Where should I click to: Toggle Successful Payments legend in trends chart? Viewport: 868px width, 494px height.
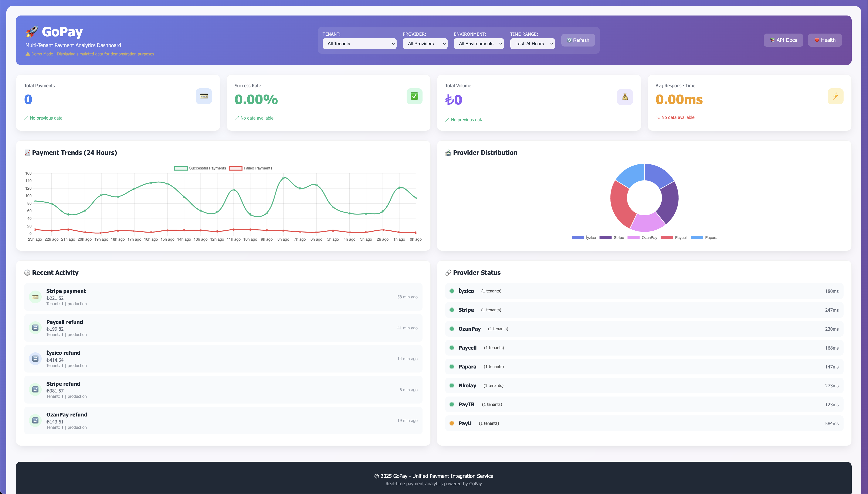coord(200,168)
